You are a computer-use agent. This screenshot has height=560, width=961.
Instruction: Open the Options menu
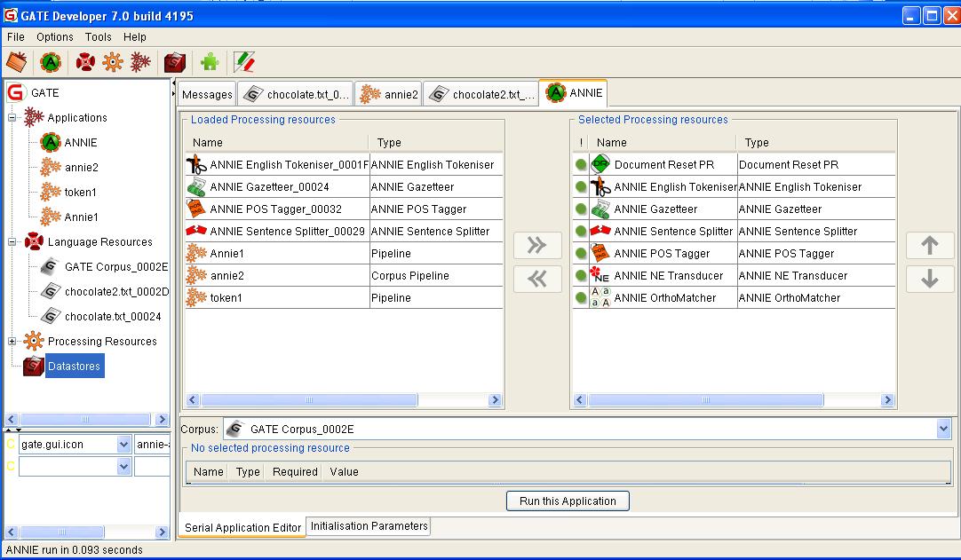point(54,36)
